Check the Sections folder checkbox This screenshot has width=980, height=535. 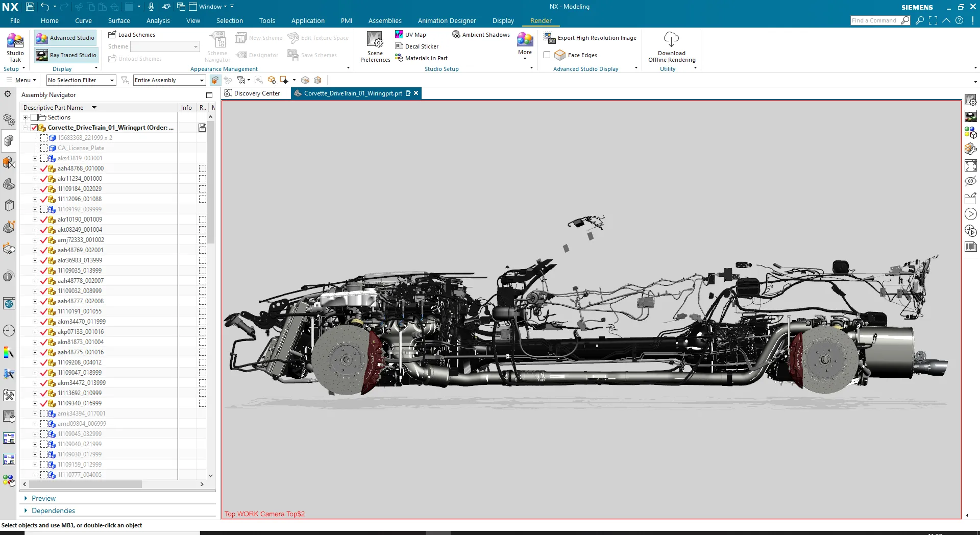(34, 117)
